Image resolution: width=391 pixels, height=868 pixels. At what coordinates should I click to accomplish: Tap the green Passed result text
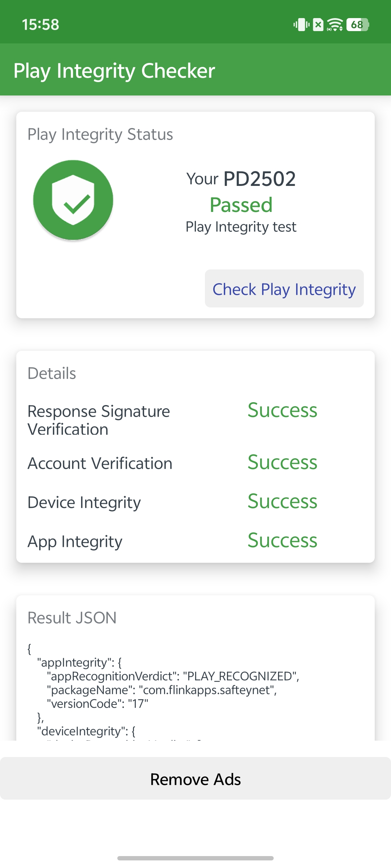[x=241, y=205]
